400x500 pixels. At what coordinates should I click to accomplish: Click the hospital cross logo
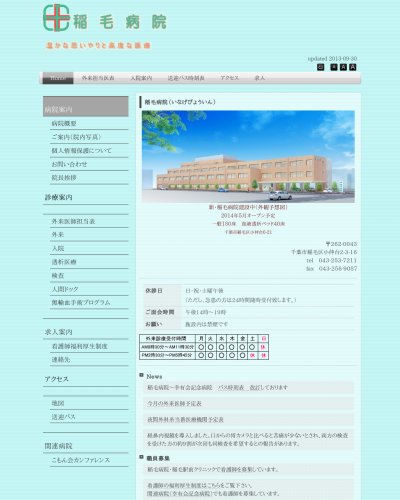(56, 18)
